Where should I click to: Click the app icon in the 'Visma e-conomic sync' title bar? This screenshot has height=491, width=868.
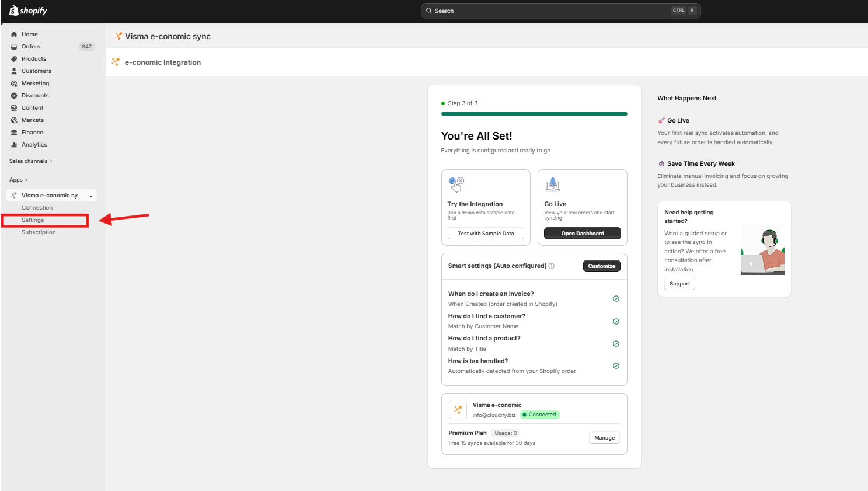point(118,36)
